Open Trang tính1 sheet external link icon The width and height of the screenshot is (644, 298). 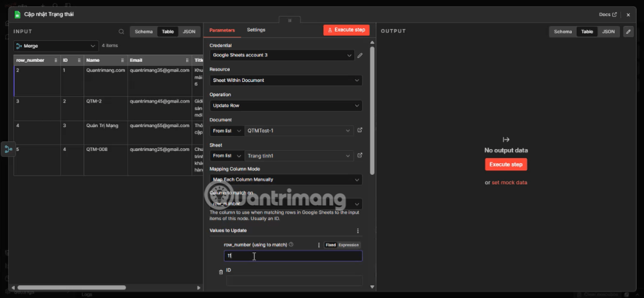coord(360,155)
